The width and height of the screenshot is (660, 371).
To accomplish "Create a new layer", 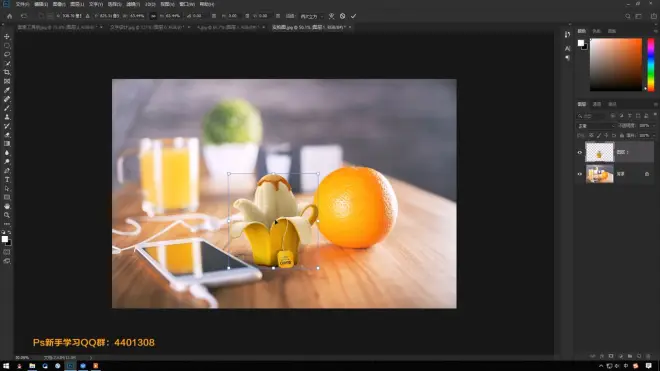I will [x=639, y=356].
